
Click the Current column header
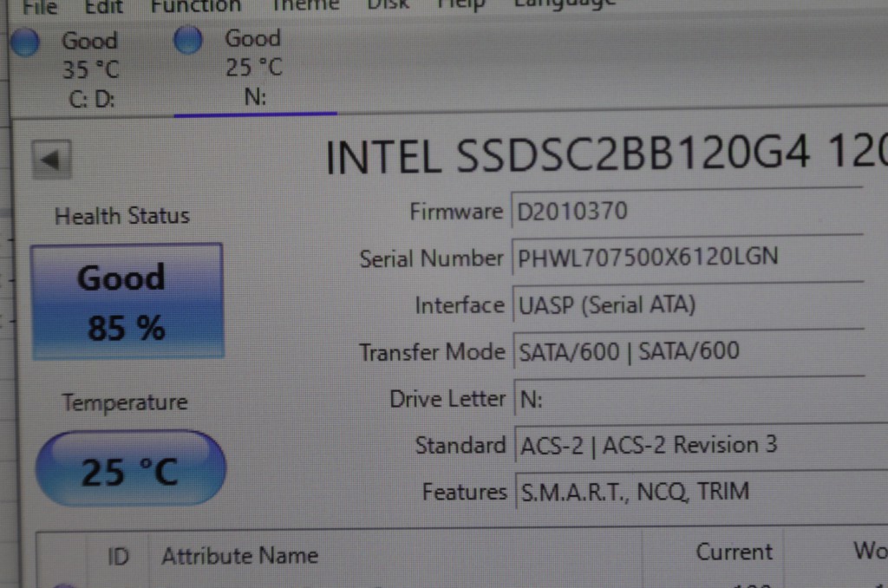734,552
